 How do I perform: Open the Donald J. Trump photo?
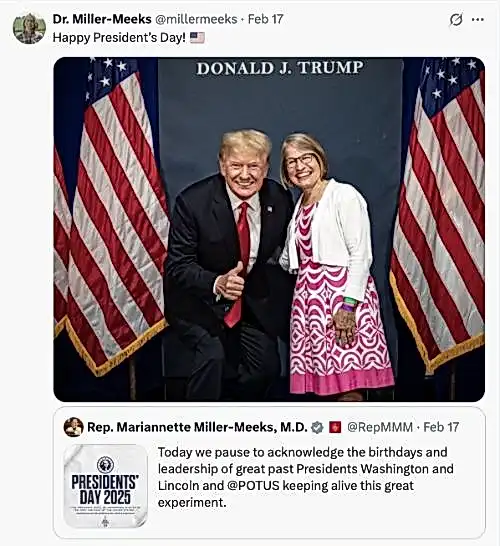pos(269,229)
